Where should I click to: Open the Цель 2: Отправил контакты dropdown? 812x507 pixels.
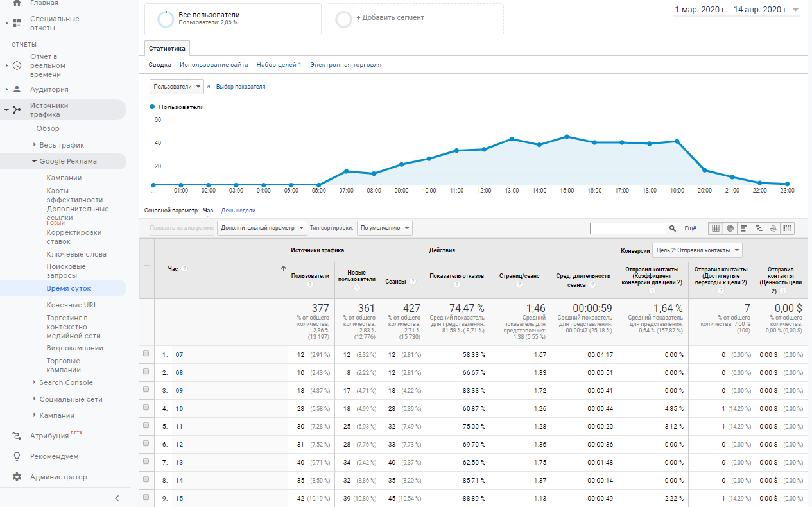[x=697, y=250]
